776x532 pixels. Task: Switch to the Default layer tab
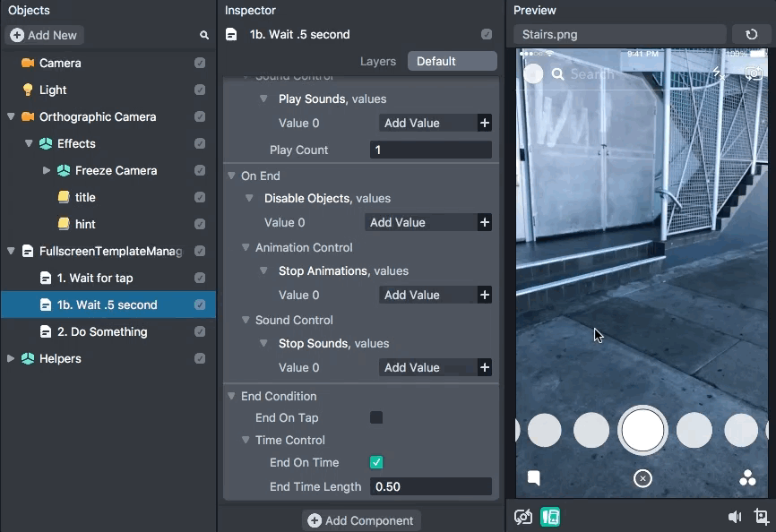(x=452, y=62)
